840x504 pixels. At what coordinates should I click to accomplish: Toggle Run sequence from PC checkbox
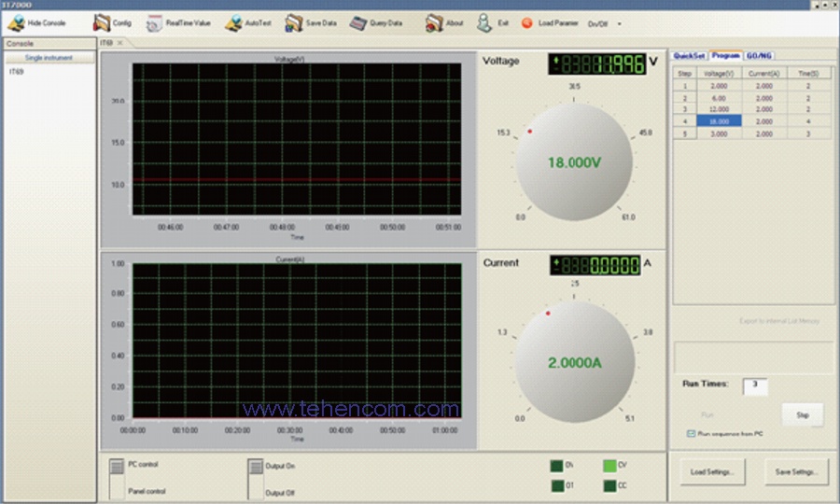coord(691,433)
